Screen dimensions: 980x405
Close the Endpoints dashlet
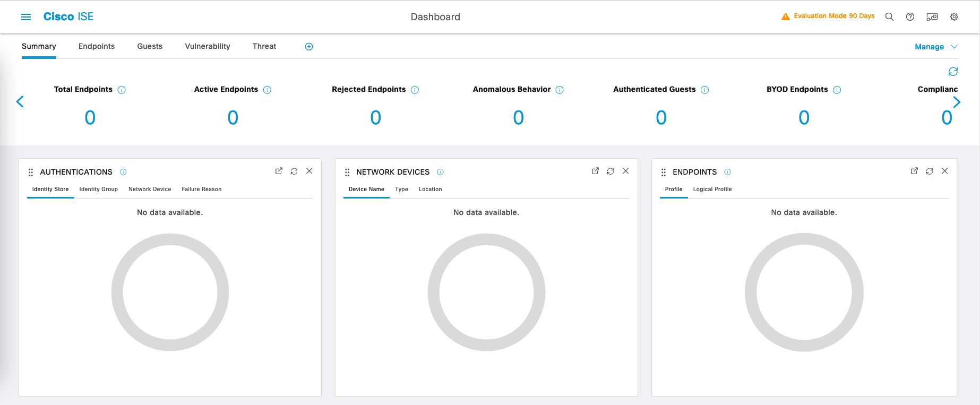click(944, 171)
